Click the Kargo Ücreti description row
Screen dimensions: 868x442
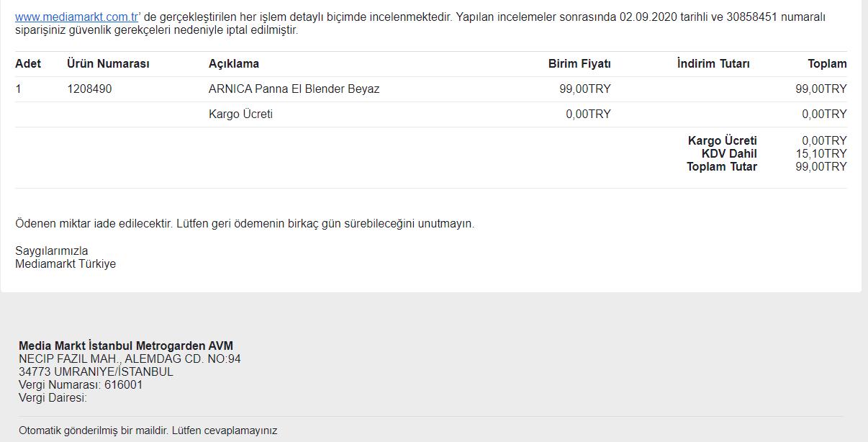tap(431, 114)
